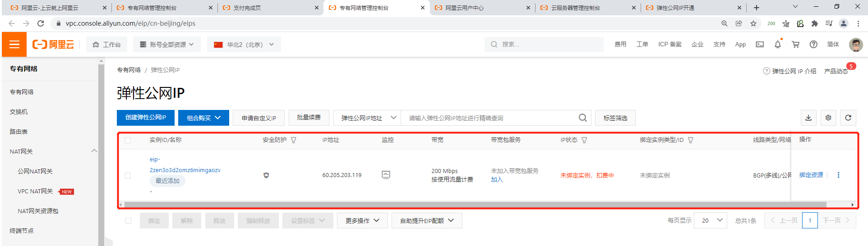Refresh the EIP list
This screenshot has height=246, width=868.
tap(848, 118)
